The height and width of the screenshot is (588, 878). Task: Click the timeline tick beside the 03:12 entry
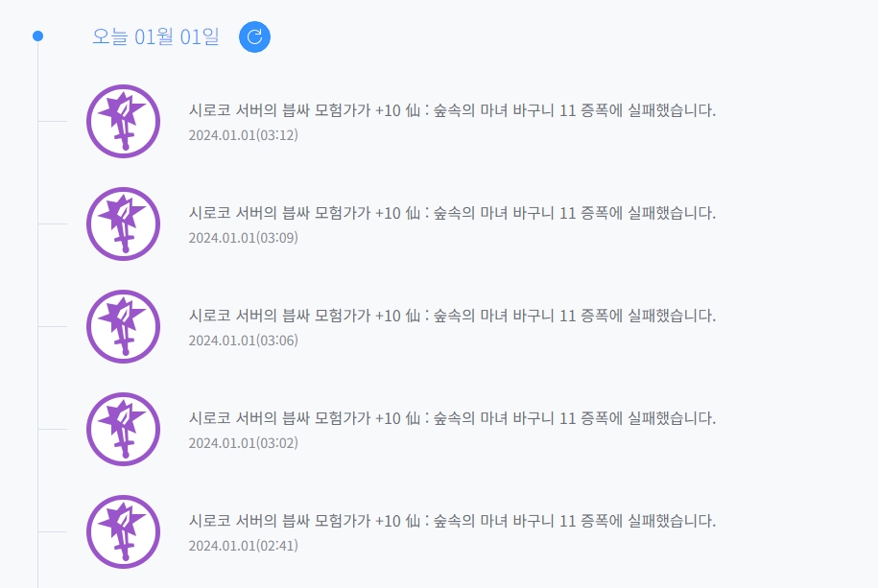click(52, 122)
